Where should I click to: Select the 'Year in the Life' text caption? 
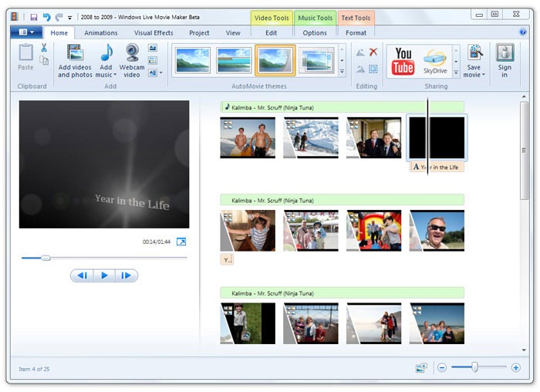(437, 167)
